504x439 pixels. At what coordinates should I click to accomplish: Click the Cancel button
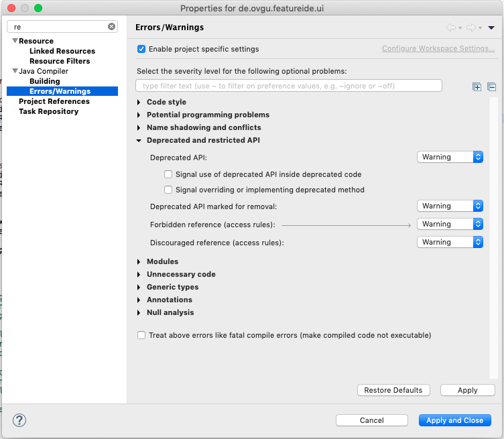pyautogui.click(x=371, y=420)
